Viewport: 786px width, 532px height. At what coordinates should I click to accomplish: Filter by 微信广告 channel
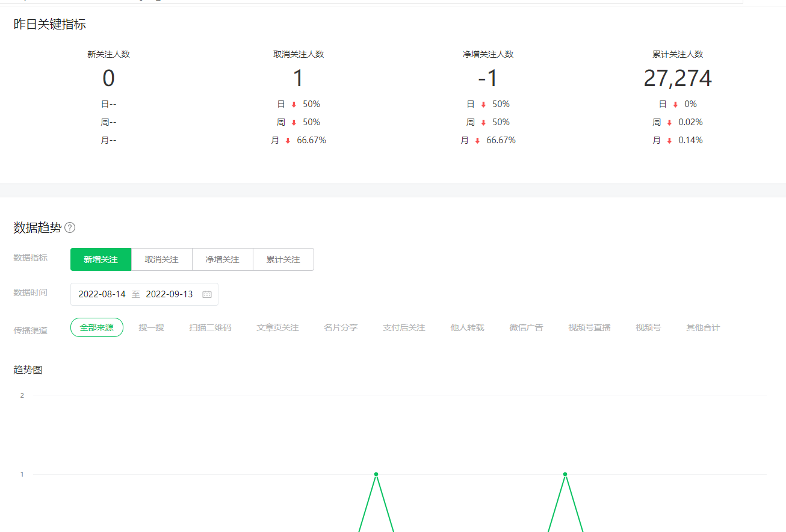pos(526,327)
